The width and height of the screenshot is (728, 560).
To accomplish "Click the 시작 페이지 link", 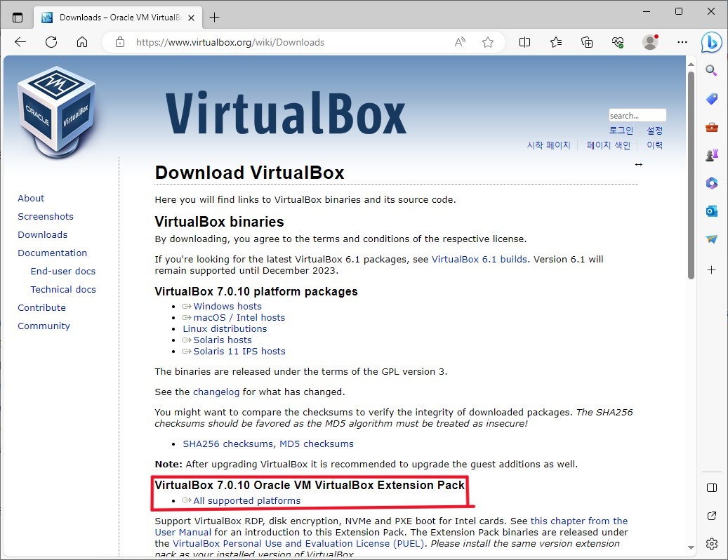I will (548, 145).
